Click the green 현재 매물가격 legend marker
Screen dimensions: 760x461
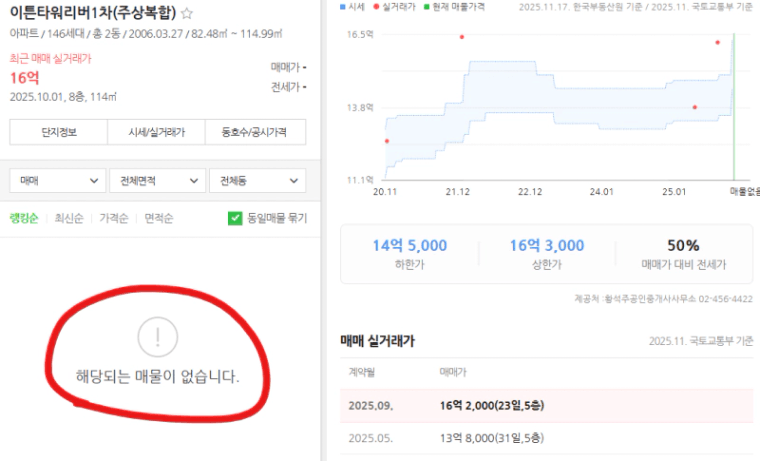point(427,7)
